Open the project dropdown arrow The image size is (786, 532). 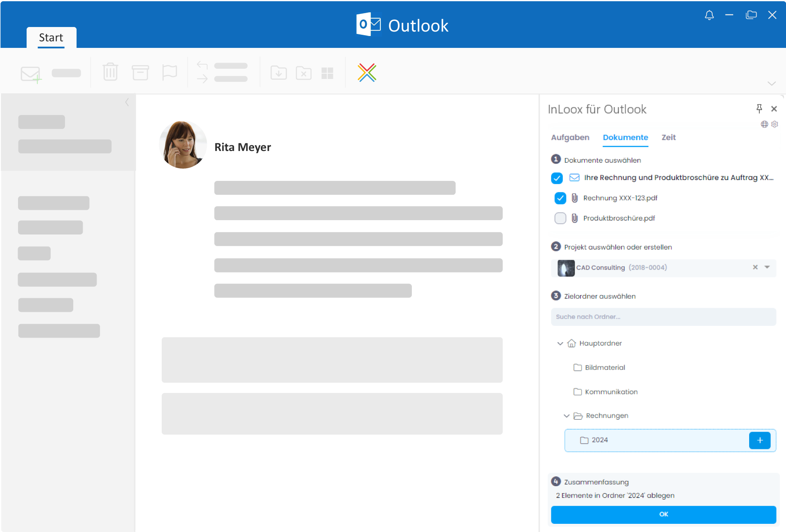pos(767,267)
